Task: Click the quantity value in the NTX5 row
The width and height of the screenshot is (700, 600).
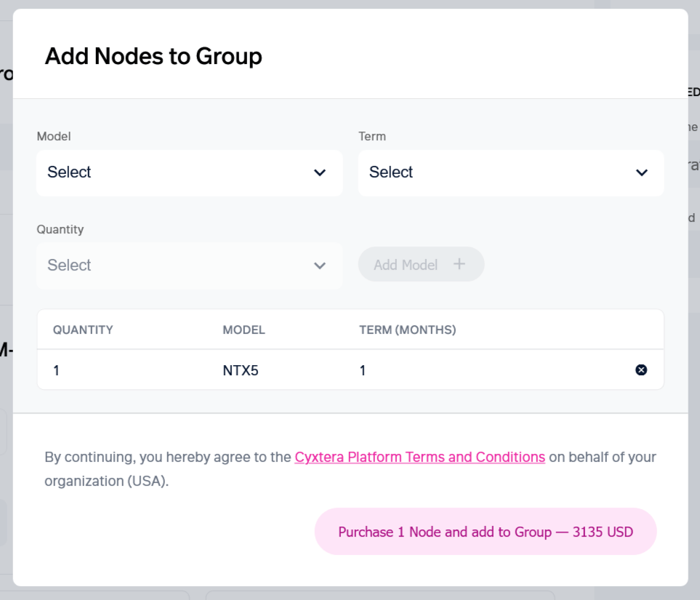Action: coord(57,371)
